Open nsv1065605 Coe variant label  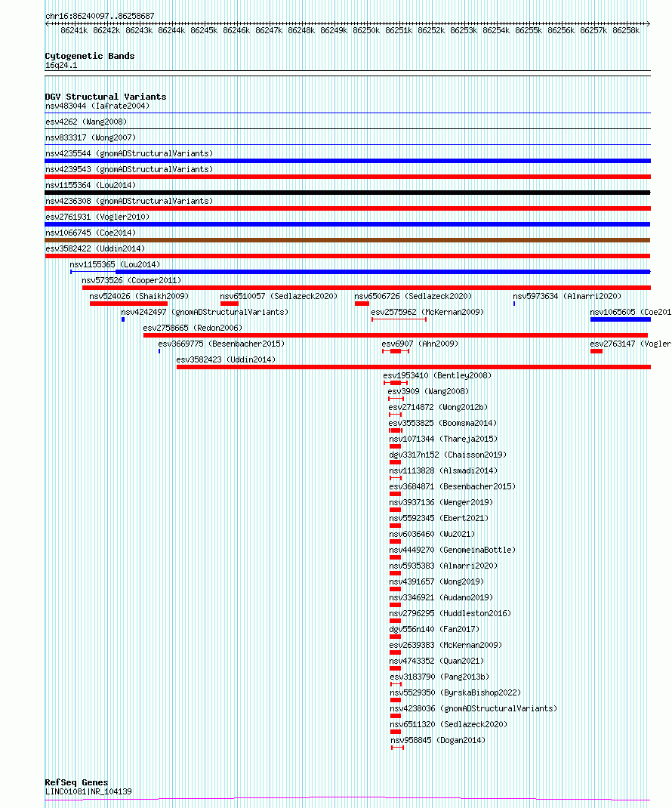coord(630,313)
